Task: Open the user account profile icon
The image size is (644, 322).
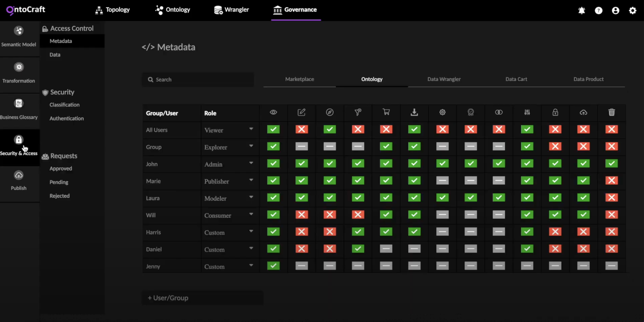Action: (616, 11)
